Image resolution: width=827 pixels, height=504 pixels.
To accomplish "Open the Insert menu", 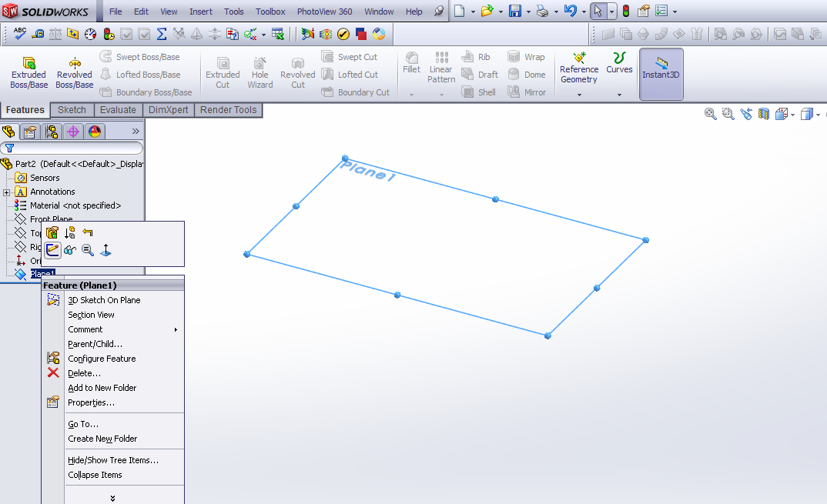I will coord(201,11).
